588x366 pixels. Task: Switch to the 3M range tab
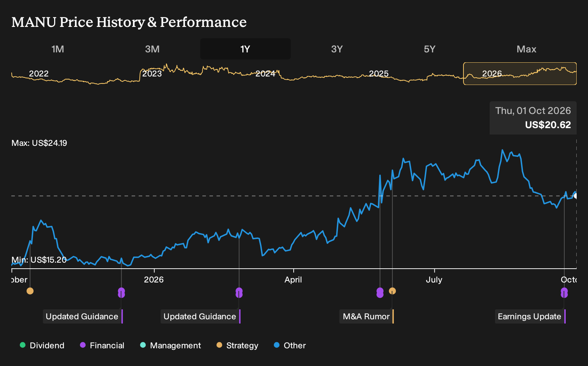[x=152, y=49]
